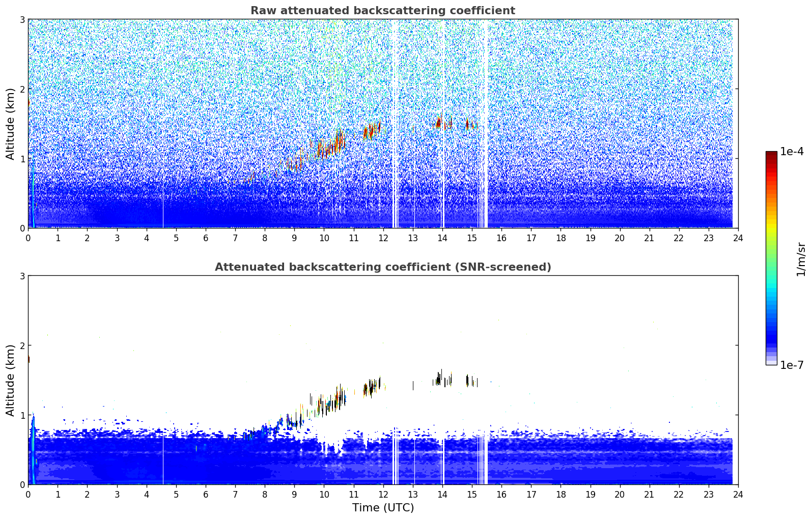
Task: Click the 1 km altitude tick on the bottom plot
Action: (x=22, y=415)
